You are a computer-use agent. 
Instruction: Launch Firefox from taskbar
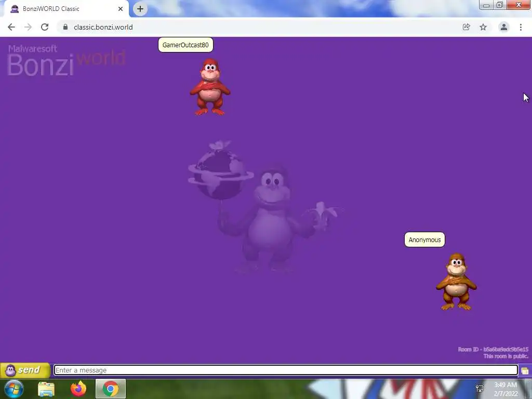[x=78, y=389]
